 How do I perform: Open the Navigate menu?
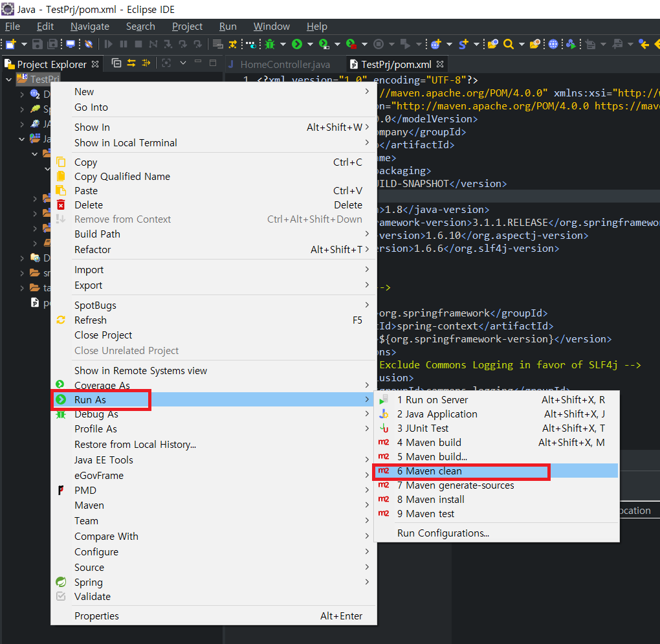pyautogui.click(x=90, y=27)
